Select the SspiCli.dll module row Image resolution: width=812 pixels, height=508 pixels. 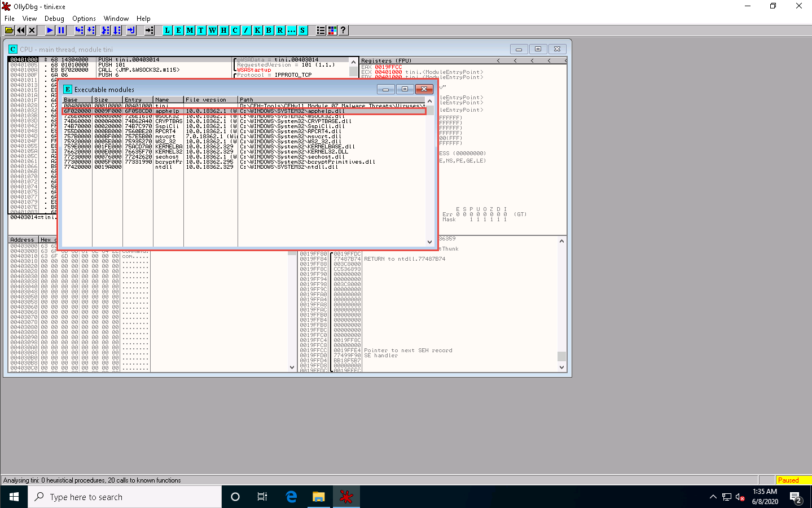point(244,126)
